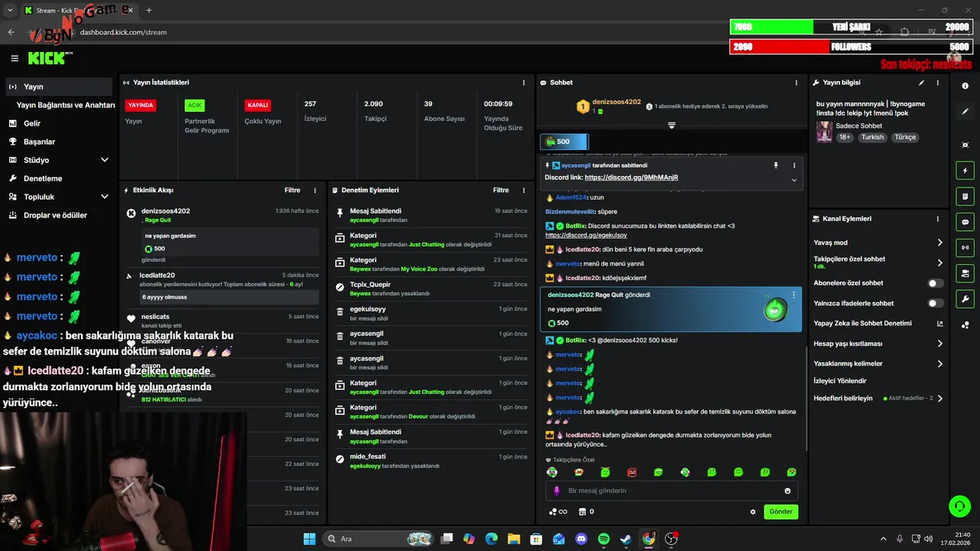
Task: Select the right rail pencil edit icon
Action: 965,112
